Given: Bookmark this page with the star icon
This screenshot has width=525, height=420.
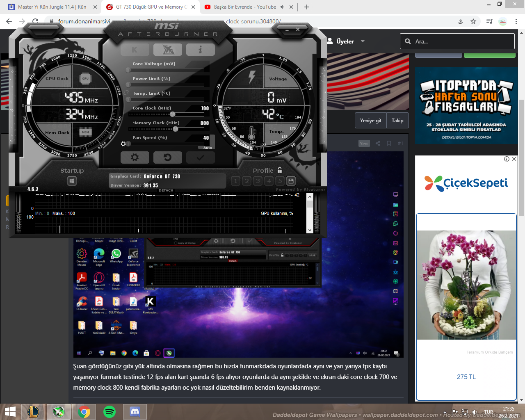Looking at the screenshot, I should click(473, 21).
